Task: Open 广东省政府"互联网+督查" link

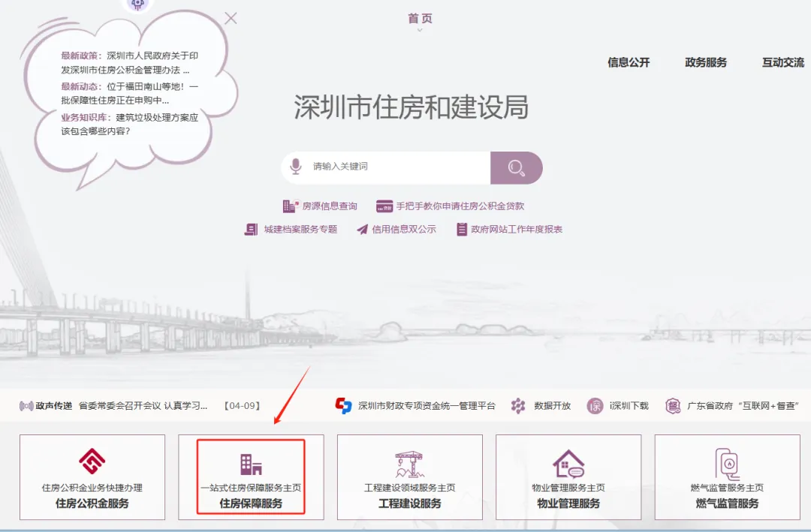Action: click(x=743, y=406)
